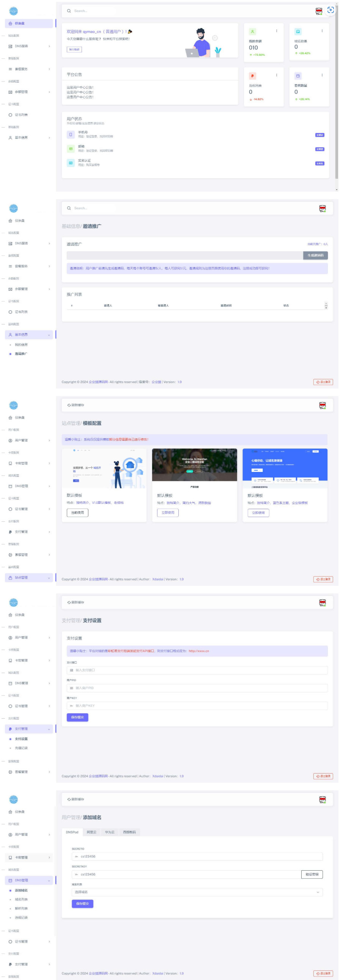Click the user avatar on the 邀请推广 page header
Screen dimensions: 340x980
point(323,208)
